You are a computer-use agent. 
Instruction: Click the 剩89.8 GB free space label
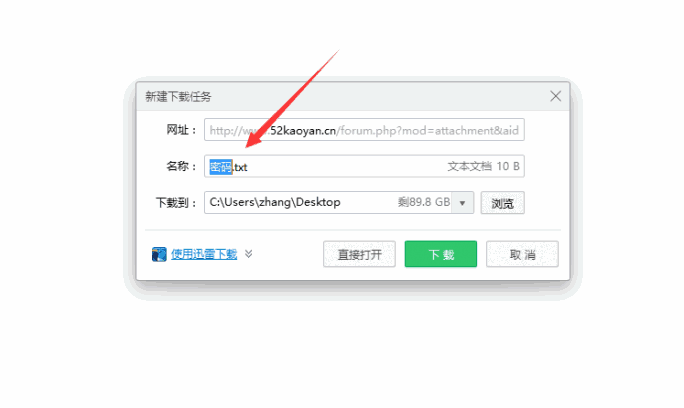[x=424, y=202]
